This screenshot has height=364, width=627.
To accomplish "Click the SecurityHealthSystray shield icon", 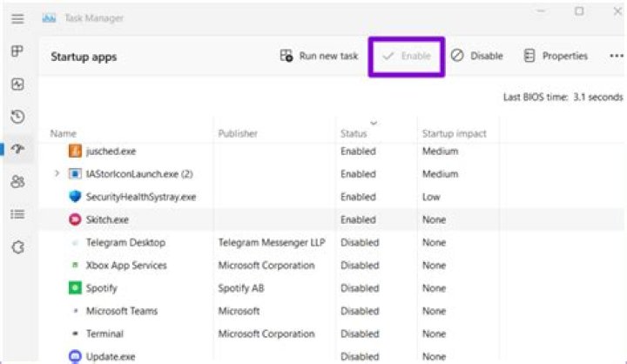I will click(x=75, y=197).
